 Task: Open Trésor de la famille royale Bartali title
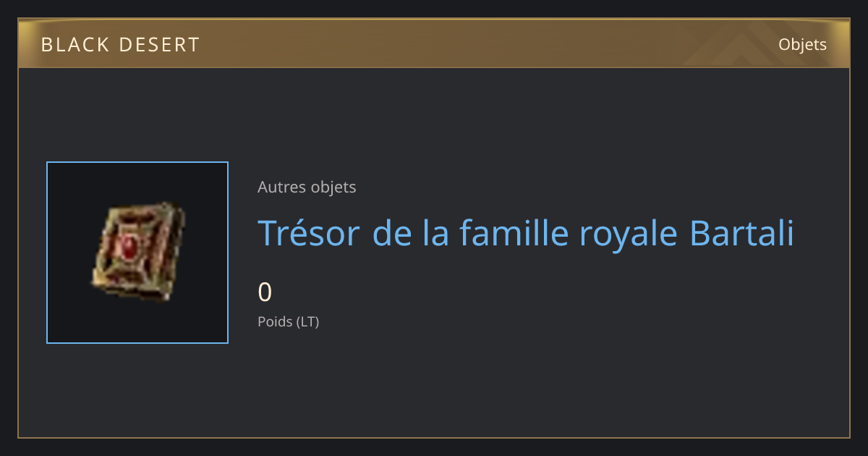tap(526, 233)
